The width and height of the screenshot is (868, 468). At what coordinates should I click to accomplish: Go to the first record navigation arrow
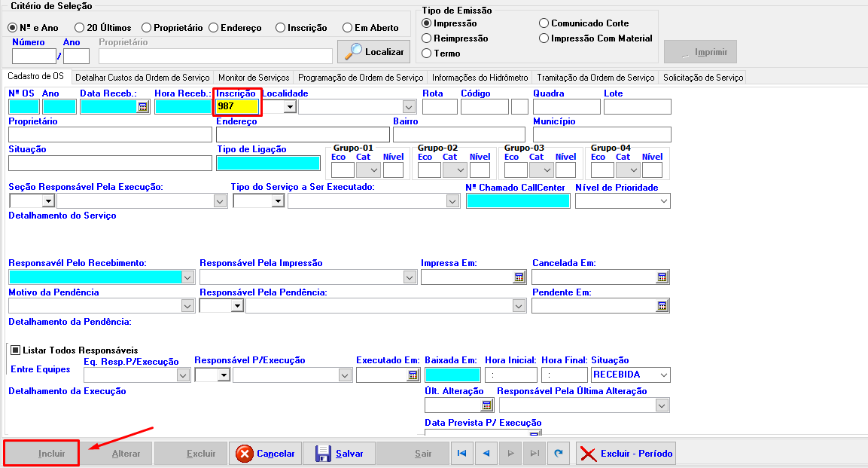coord(461,454)
